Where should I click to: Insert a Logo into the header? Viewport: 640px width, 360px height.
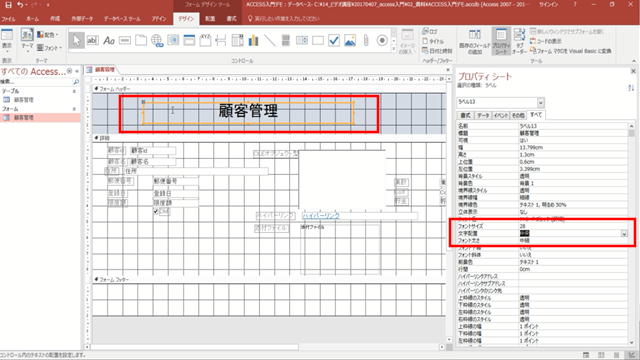click(x=430, y=31)
